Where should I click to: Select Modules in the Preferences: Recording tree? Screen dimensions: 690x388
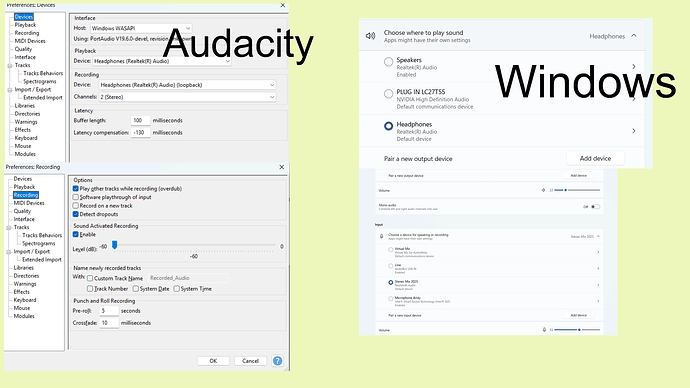click(24, 316)
